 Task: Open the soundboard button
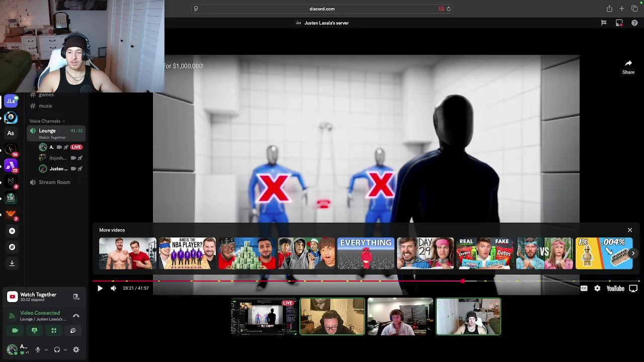pyautogui.click(x=73, y=330)
